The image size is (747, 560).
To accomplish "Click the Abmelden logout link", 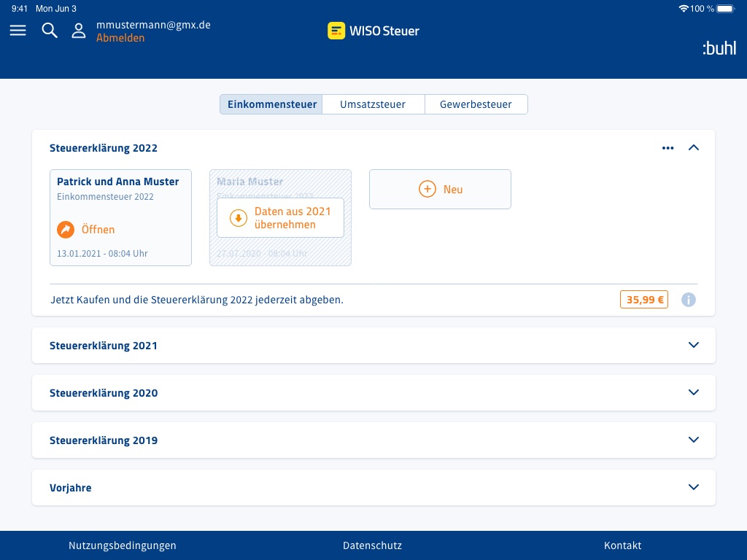I will point(120,38).
